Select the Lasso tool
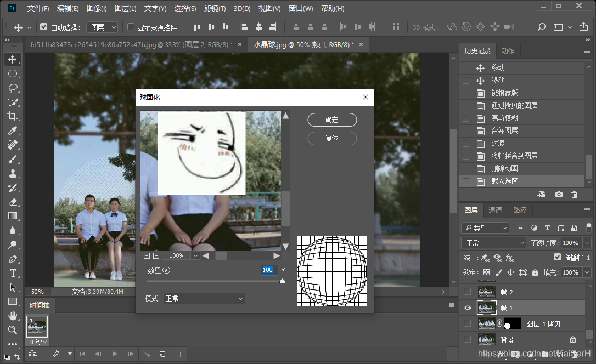Viewport: 596px width, 364px height. (12, 88)
